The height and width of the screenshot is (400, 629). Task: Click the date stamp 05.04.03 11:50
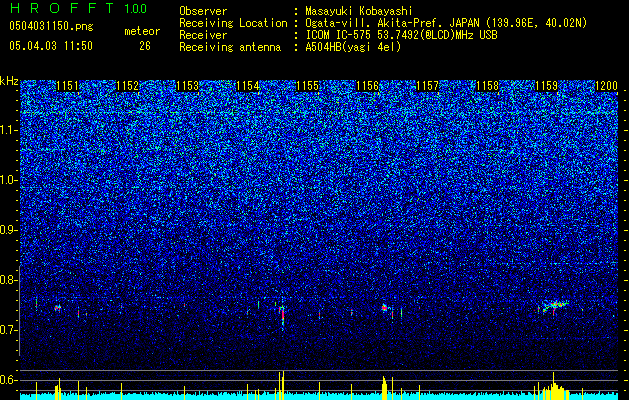coord(51,46)
